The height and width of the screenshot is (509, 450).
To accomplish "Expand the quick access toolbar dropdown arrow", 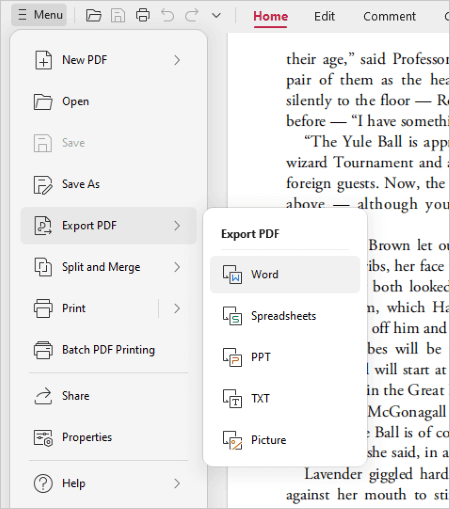I will pyautogui.click(x=216, y=15).
